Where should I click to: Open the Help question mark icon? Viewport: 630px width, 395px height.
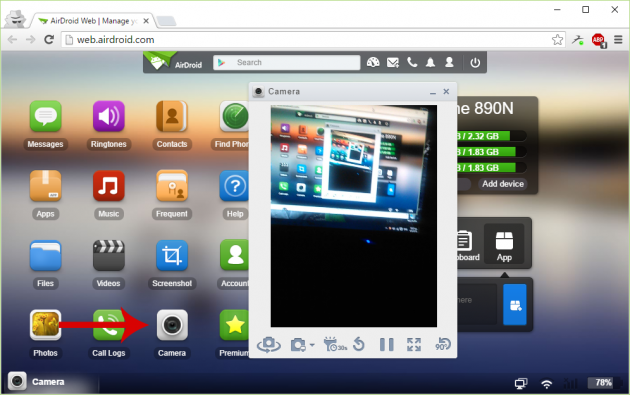234,186
